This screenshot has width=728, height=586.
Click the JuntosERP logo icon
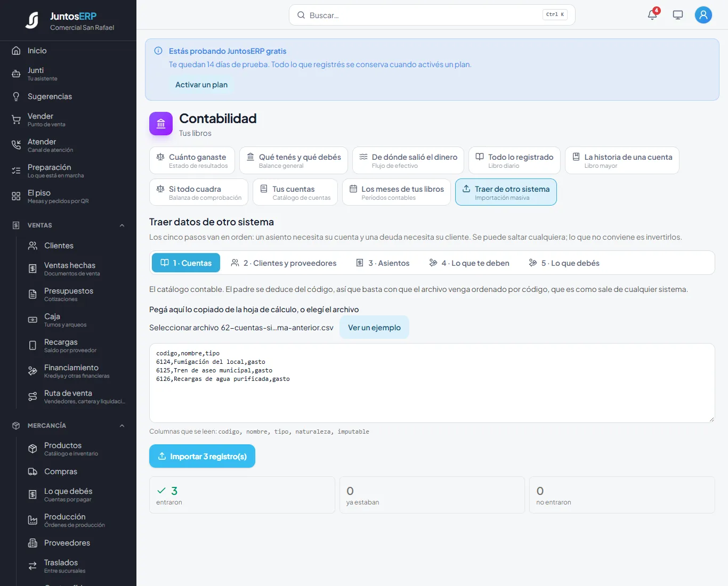pyautogui.click(x=32, y=20)
